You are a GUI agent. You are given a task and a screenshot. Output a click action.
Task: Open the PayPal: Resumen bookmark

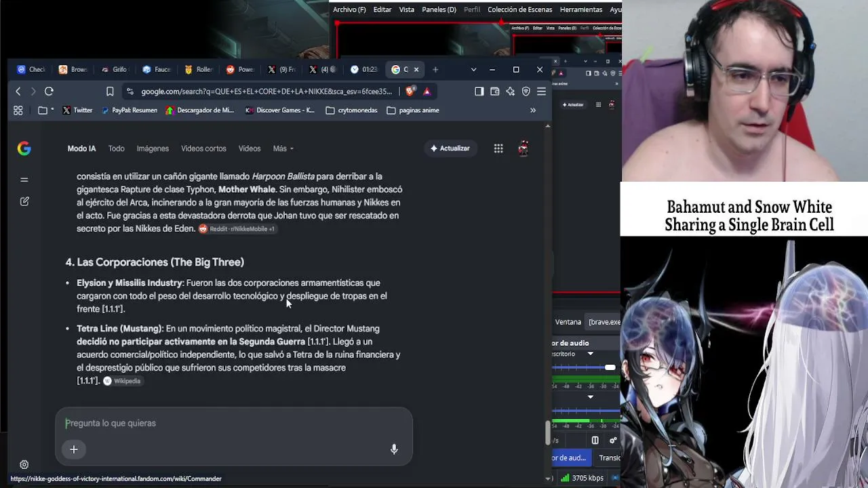click(129, 110)
